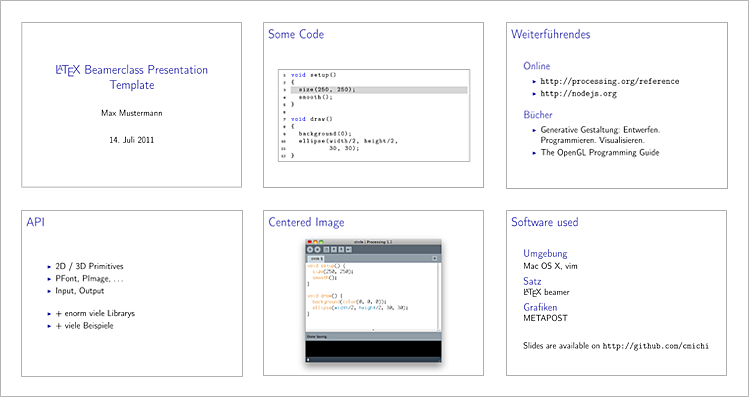Click the Open sketch icon in Processing toolbar
Screen dimensions: 749x397
coord(334,249)
